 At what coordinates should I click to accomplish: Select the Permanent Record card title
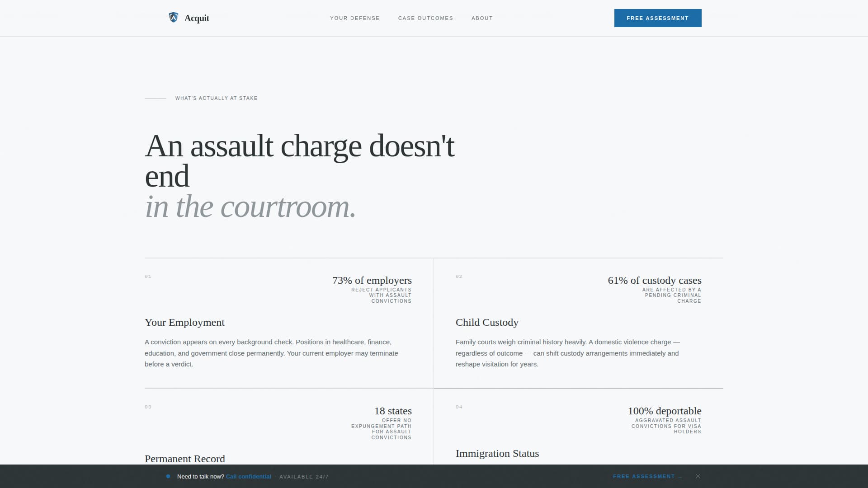184,459
